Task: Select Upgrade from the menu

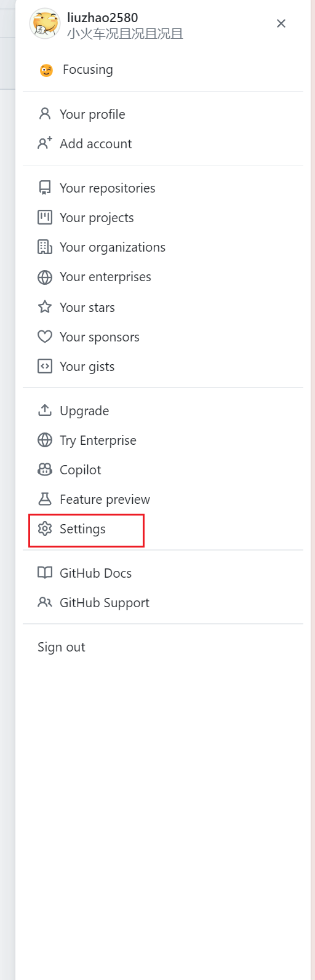Action: (163, 410)
